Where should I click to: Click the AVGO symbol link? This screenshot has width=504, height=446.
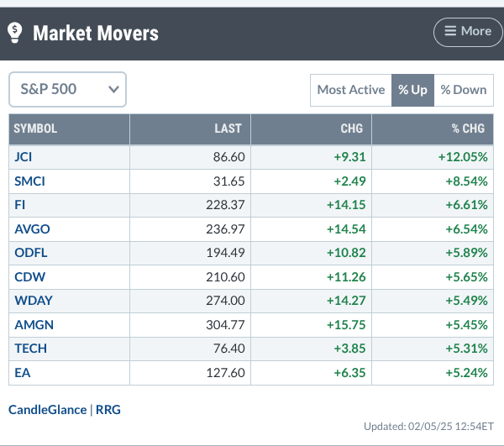pyautogui.click(x=29, y=228)
